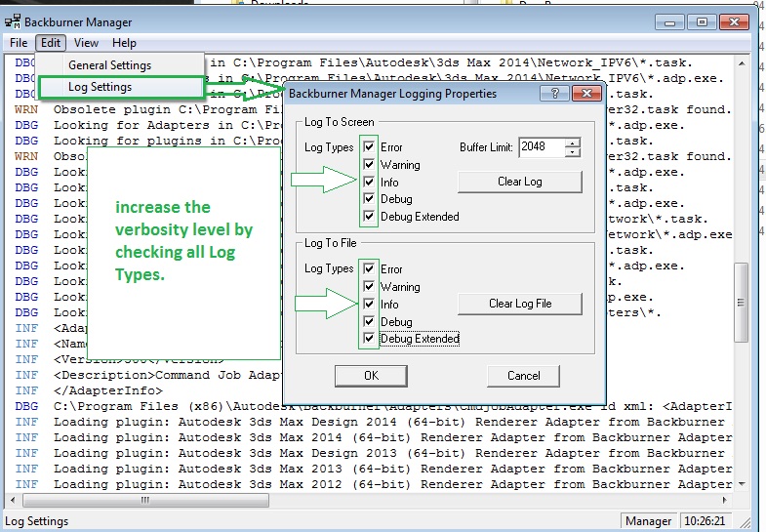Click the Buffer Limit input field

click(x=542, y=146)
